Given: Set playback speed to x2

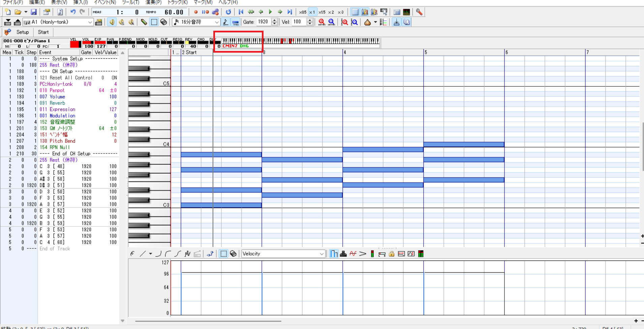Looking at the screenshot, I should click(331, 12).
